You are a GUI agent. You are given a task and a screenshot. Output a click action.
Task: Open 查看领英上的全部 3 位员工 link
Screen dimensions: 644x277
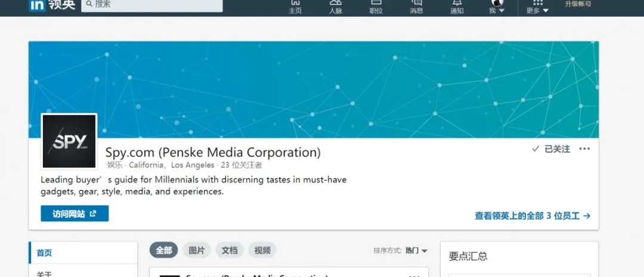click(532, 216)
